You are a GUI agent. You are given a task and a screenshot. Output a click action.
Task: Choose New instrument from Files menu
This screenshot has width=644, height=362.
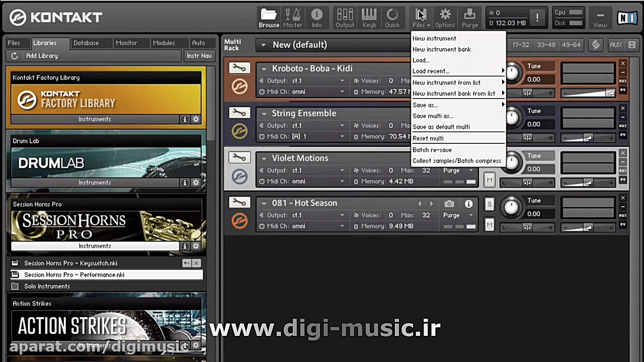click(x=434, y=38)
